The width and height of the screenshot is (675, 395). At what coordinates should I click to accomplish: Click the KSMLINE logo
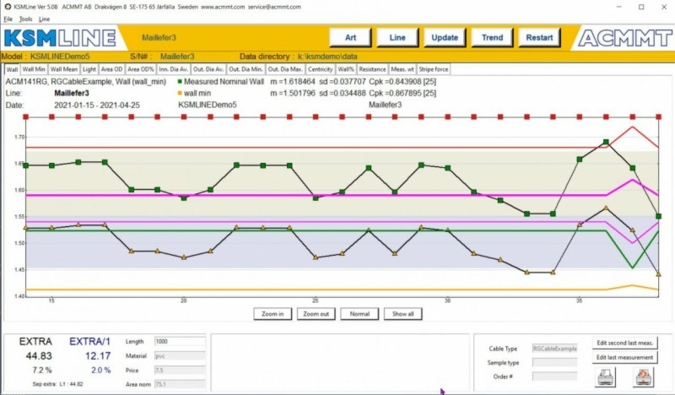tap(60, 38)
